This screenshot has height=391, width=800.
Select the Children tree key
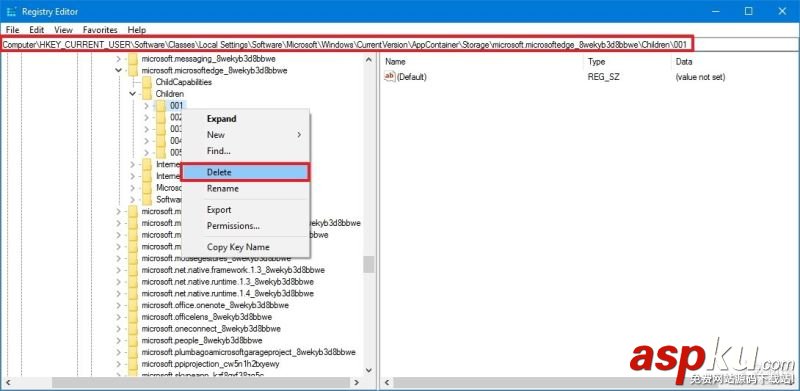pyautogui.click(x=170, y=94)
